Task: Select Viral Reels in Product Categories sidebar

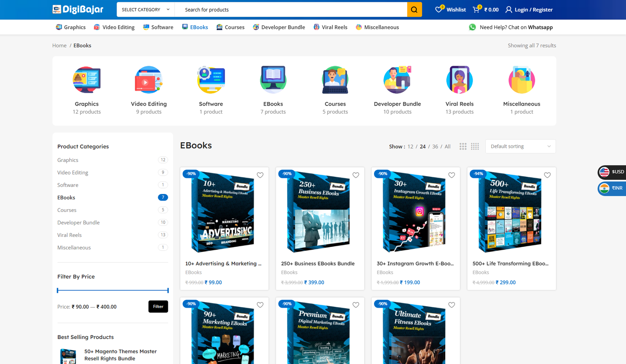Action: tap(69, 235)
